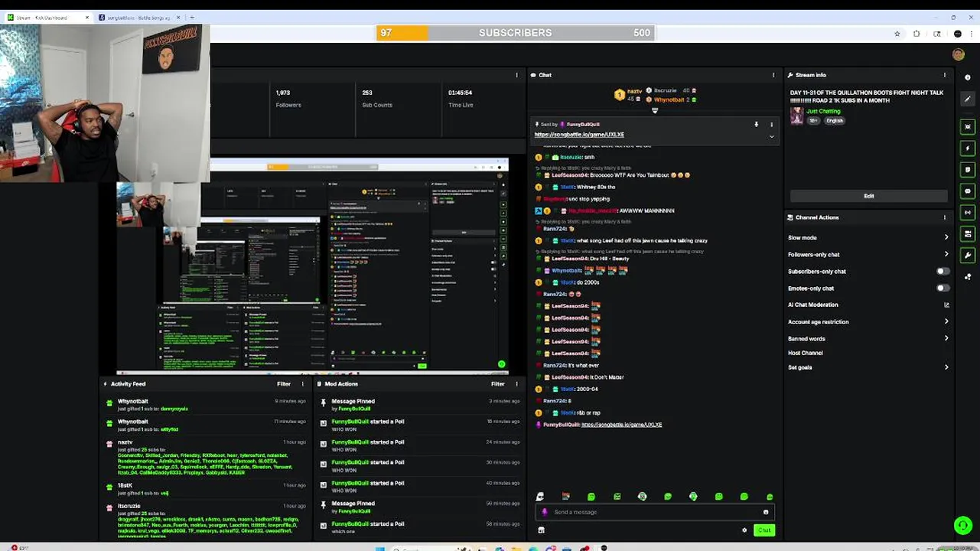Toggle Emotes-only chat switch
The image size is (980, 551).
point(943,288)
